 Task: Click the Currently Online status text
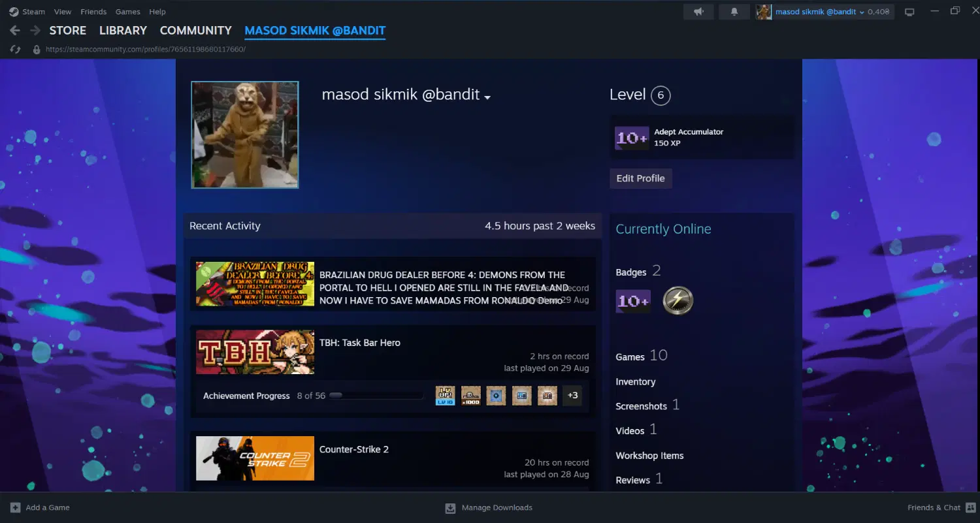pos(663,229)
